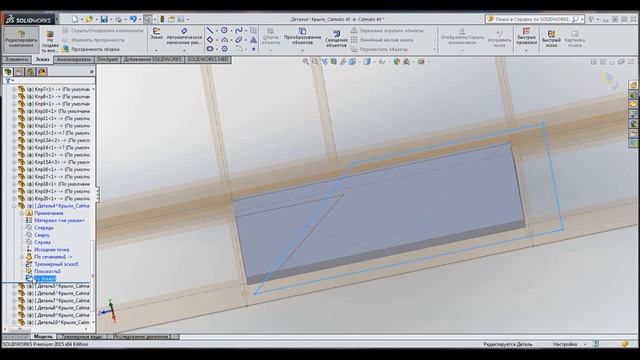The image size is (640, 360).
Task: Click the Linear Sketch Pattern option
Action: (x=382, y=40)
